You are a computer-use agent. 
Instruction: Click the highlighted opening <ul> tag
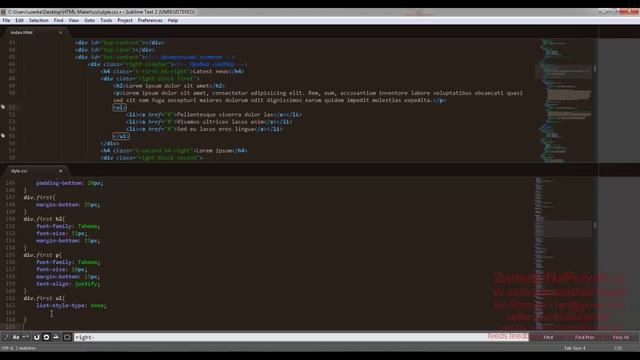[120, 107]
